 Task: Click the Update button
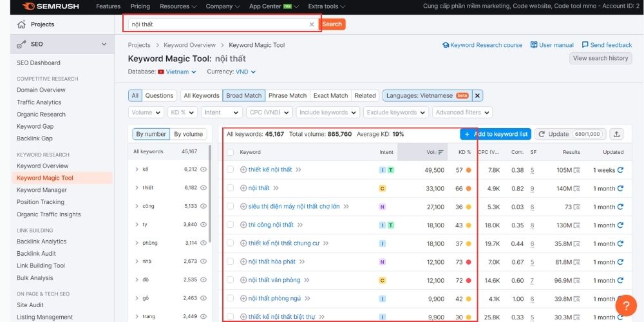point(571,135)
